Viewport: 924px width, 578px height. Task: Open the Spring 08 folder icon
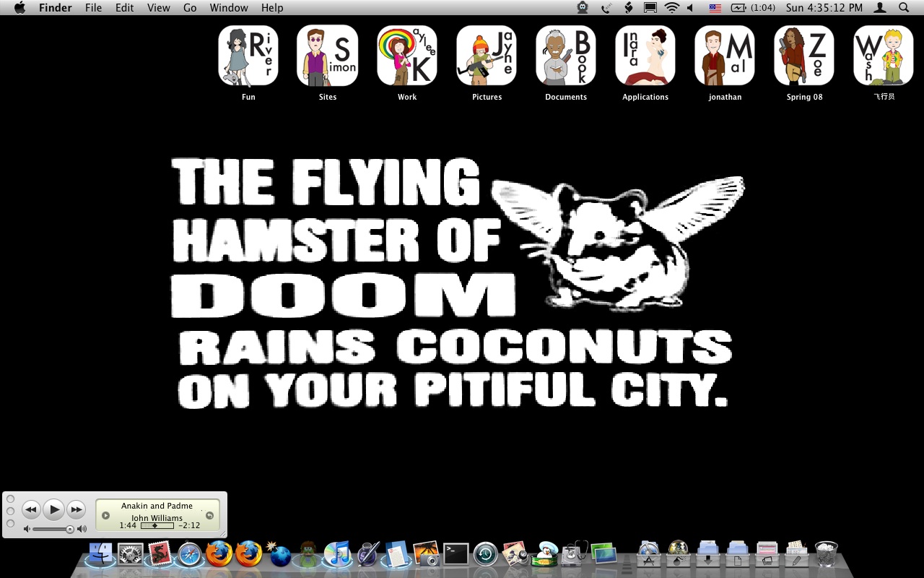(x=804, y=56)
